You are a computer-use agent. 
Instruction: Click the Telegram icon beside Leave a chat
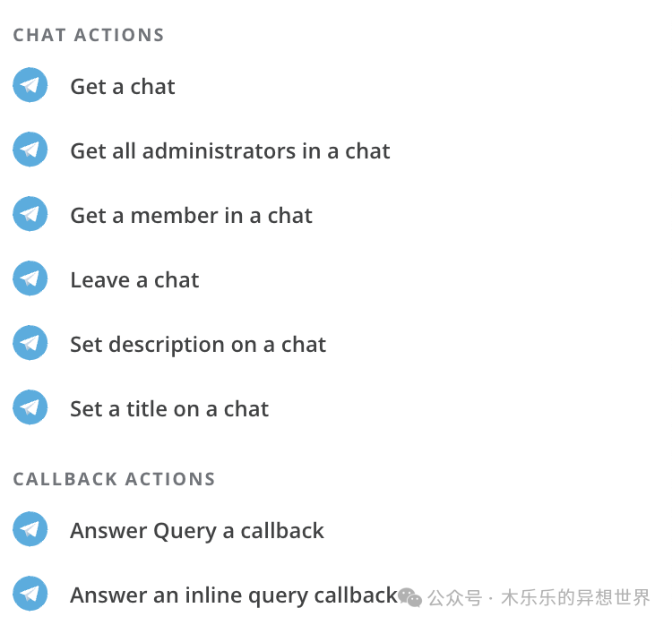(x=30, y=278)
